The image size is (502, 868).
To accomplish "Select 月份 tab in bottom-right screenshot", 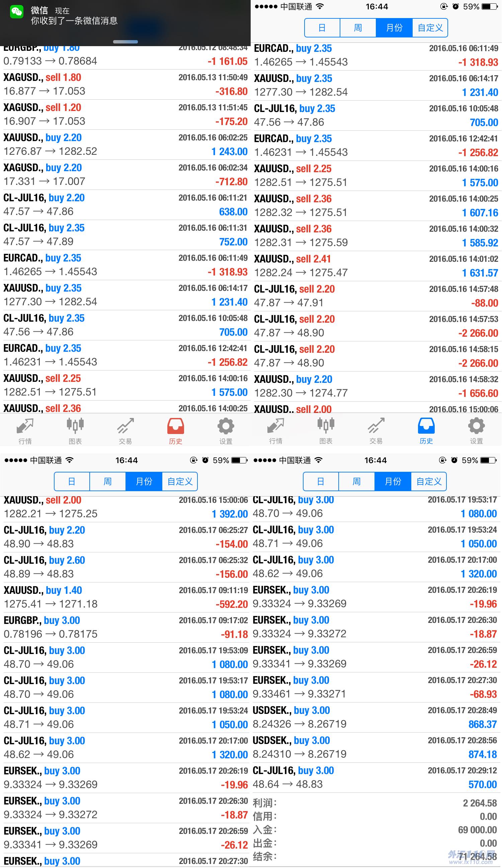I will pyautogui.click(x=393, y=481).
